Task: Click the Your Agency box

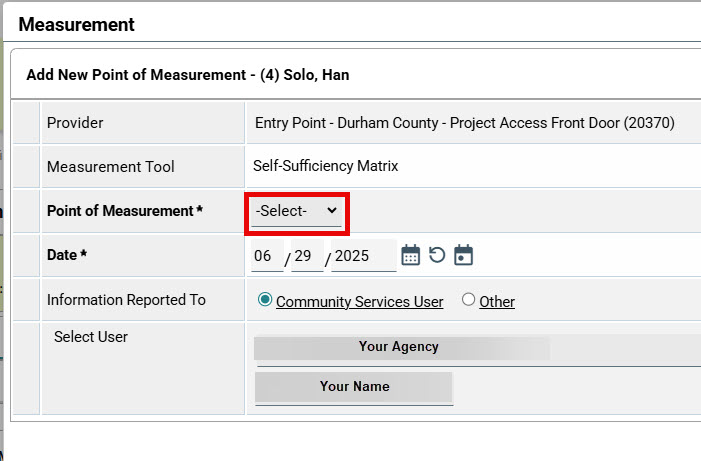Action: pos(401,347)
